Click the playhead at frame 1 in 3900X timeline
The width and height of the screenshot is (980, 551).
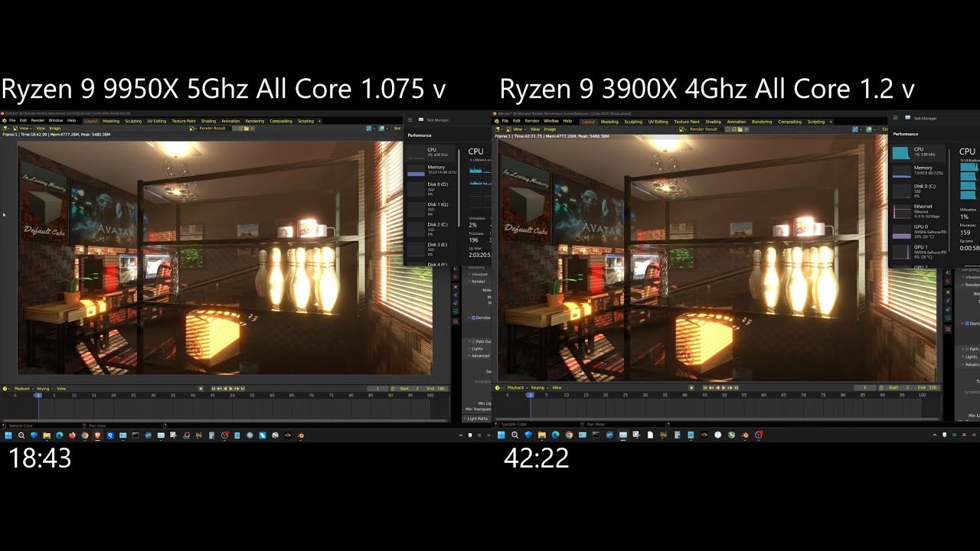(x=531, y=395)
